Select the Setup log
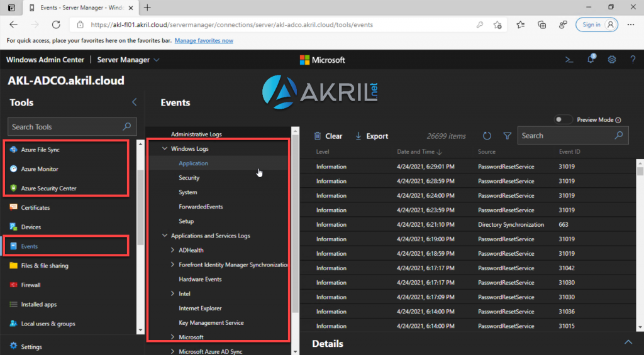Screen dimensions: 644x355 [186, 221]
